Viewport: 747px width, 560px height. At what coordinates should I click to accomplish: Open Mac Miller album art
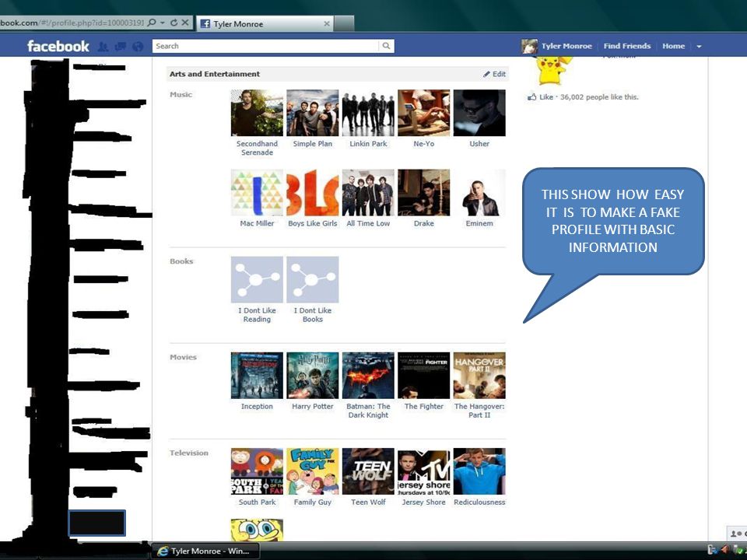257,192
